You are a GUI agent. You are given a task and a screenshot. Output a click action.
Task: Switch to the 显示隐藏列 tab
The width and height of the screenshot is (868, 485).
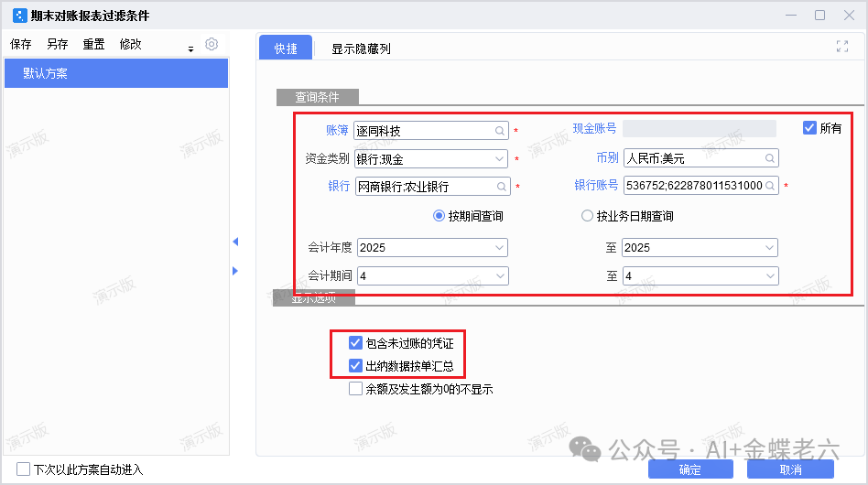click(x=361, y=48)
